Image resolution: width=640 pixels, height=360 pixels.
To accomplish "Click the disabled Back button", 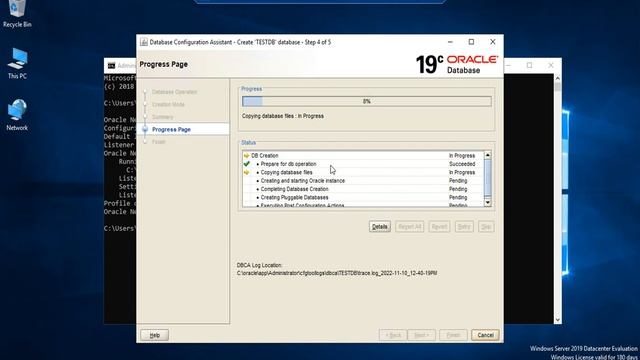I will (393, 335).
